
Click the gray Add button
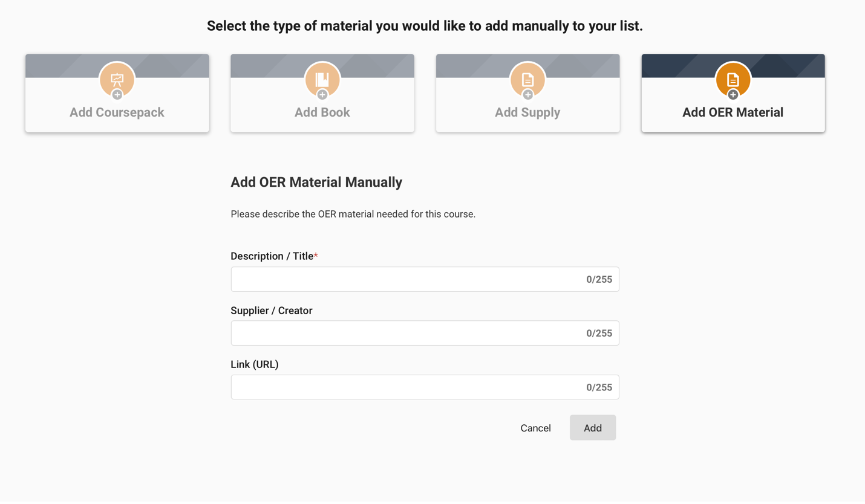pyautogui.click(x=593, y=428)
